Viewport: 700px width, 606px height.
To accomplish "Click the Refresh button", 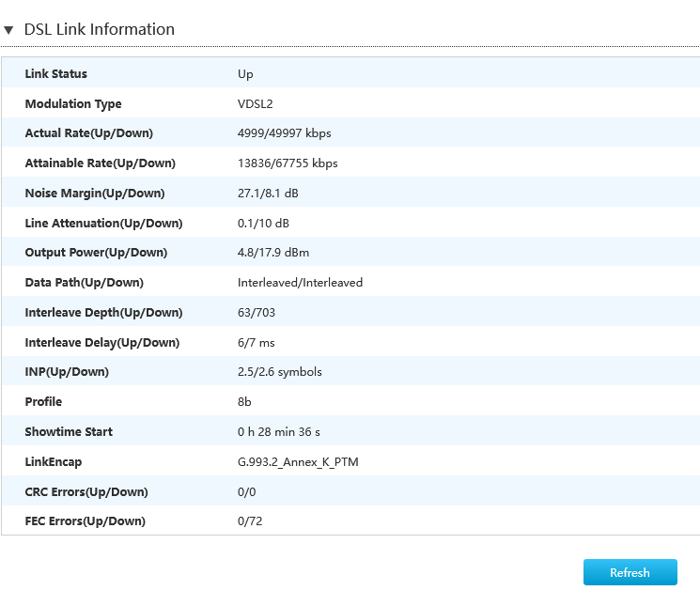I will pos(630,572).
